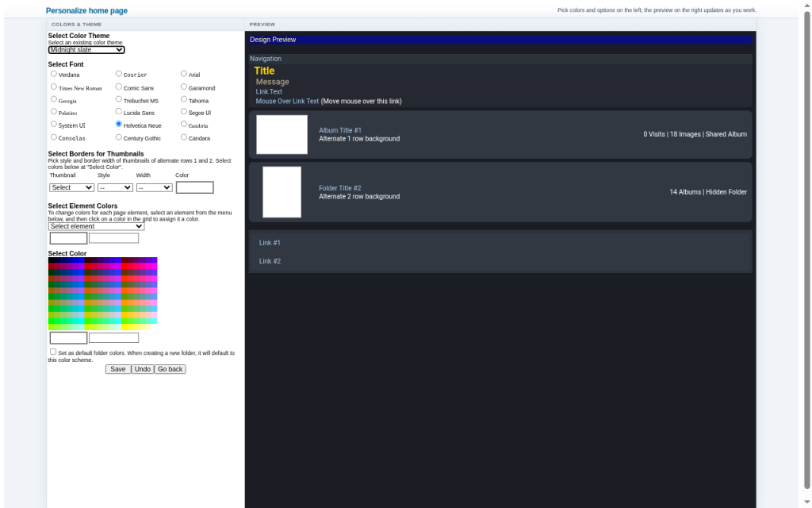Click the yellow Title text
The width and height of the screenshot is (812, 508).
[264, 71]
